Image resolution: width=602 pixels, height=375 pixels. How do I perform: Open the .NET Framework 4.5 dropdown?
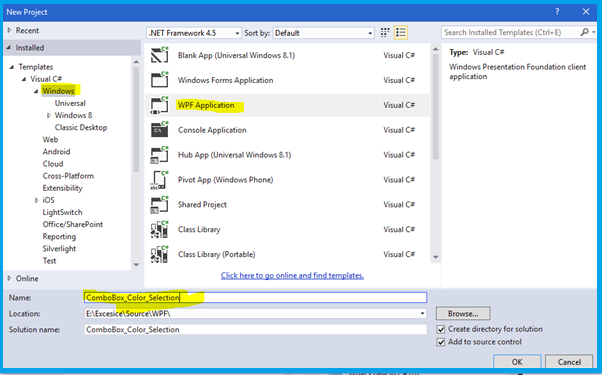[x=194, y=33]
